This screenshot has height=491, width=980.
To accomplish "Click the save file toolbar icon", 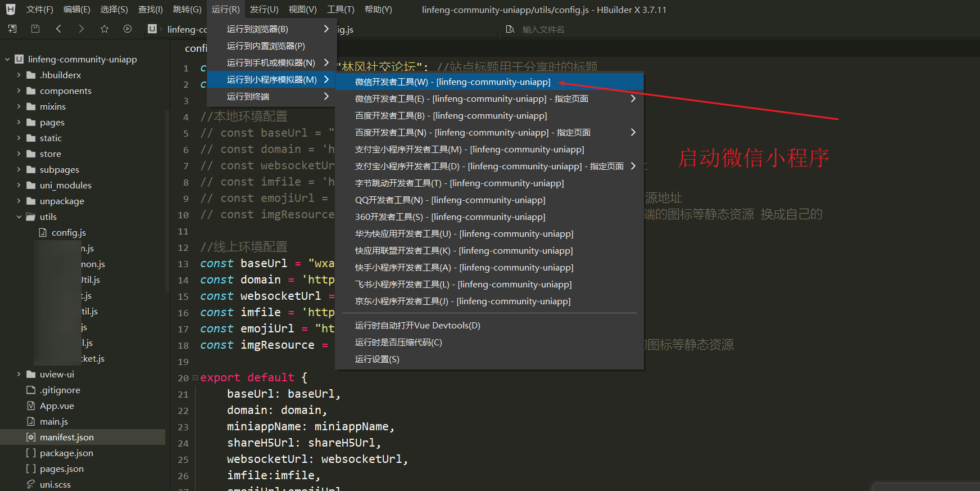I will 35,29.
